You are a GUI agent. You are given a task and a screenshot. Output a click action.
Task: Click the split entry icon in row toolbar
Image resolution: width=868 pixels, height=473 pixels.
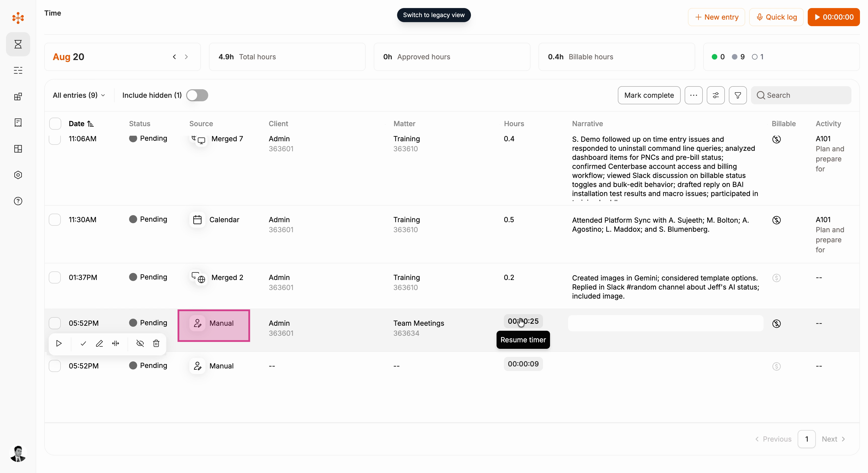click(116, 343)
